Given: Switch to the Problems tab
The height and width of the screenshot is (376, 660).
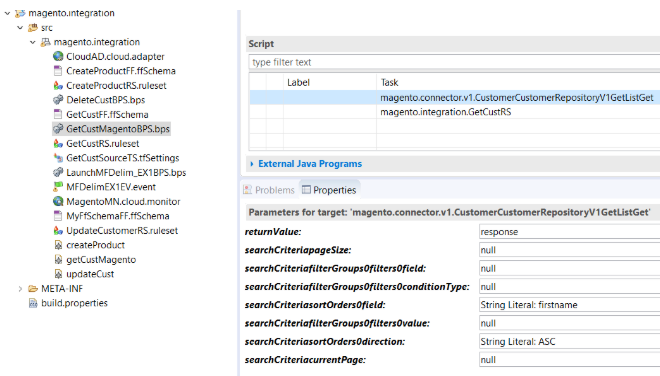Looking at the screenshot, I should [269, 190].
